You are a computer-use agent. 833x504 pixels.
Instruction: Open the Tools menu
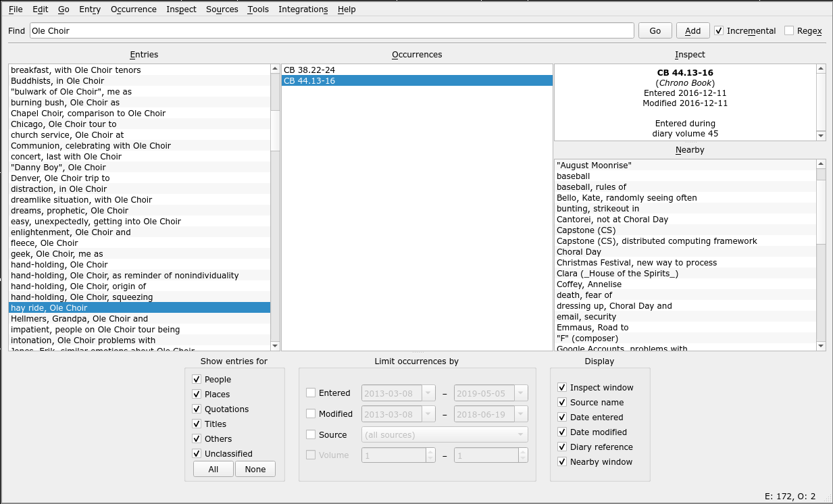(258, 9)
